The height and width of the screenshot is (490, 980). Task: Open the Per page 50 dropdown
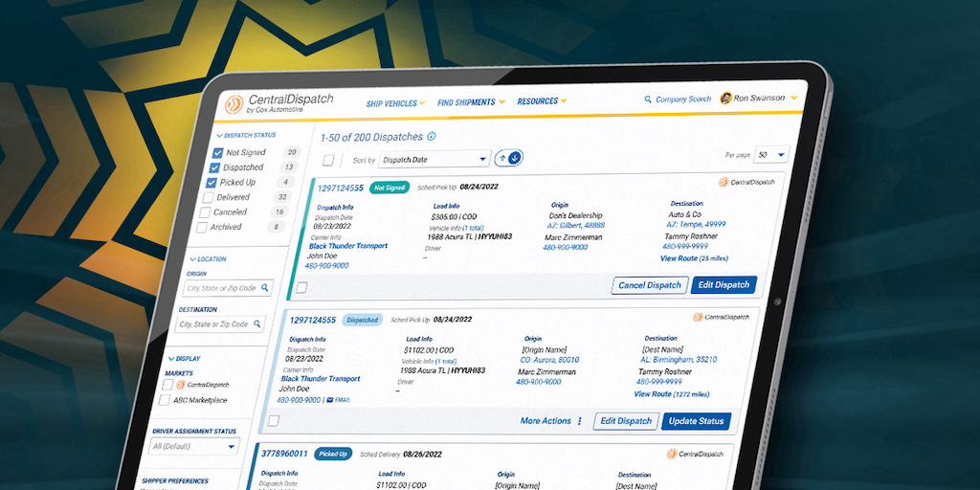770,155
